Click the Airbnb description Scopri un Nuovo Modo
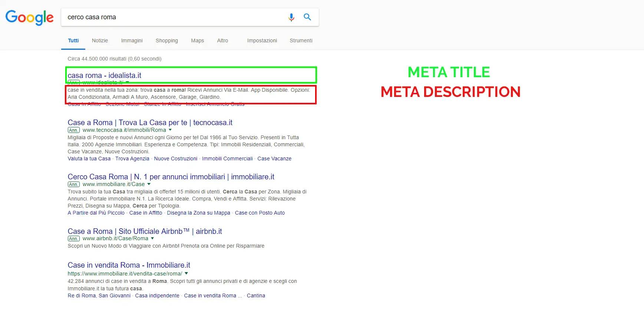This screenshot has width=644, height=310. click(x=166, y=246)
